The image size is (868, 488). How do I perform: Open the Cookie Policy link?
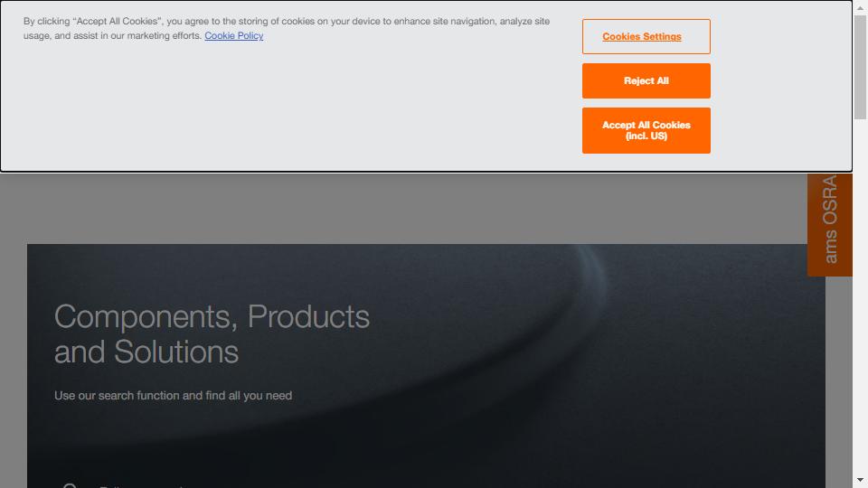pos(233,35)
